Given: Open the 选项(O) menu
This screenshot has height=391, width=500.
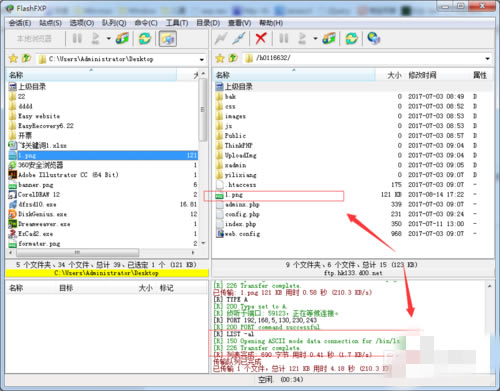Looking at the screenshot, I should 82,23.
